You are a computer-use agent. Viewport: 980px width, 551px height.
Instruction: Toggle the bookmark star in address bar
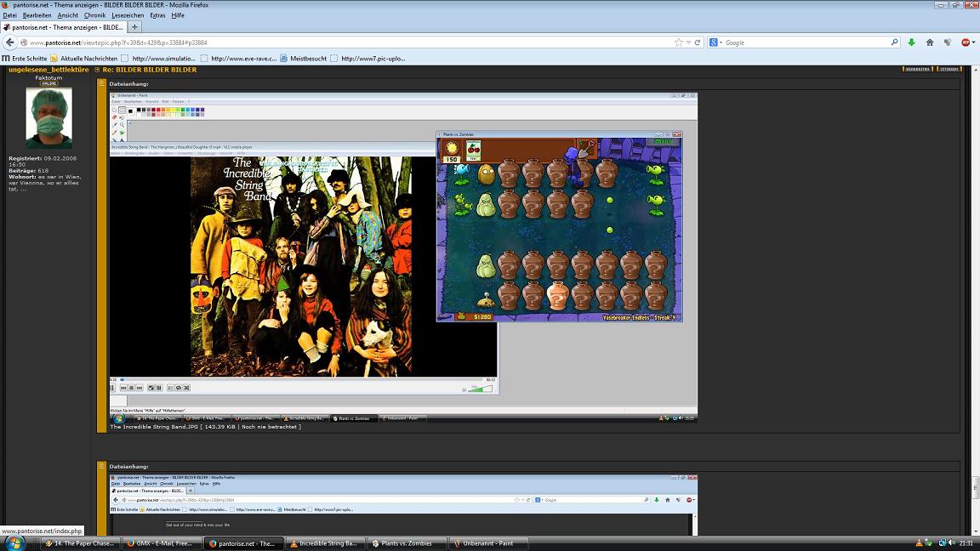click(x=678, y=43)
